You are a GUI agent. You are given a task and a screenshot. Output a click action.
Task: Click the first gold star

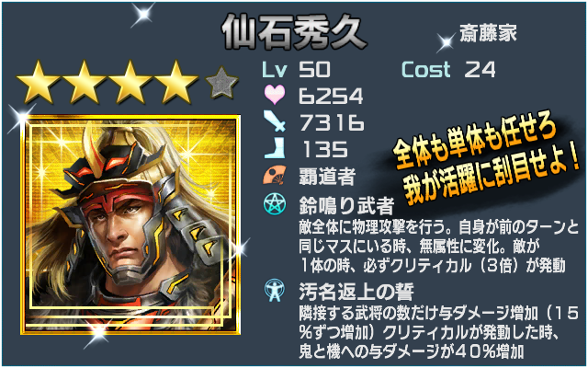click(39, 82)
